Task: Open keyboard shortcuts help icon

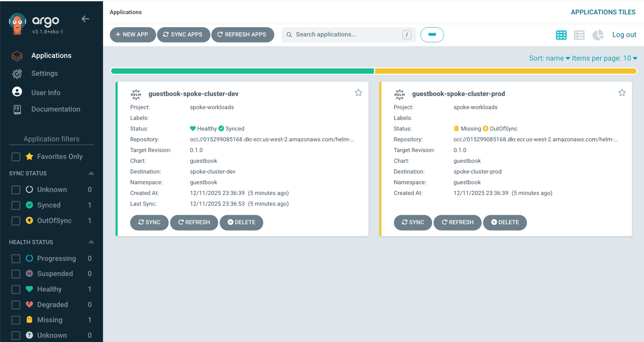Action: [x=432, y=35]
